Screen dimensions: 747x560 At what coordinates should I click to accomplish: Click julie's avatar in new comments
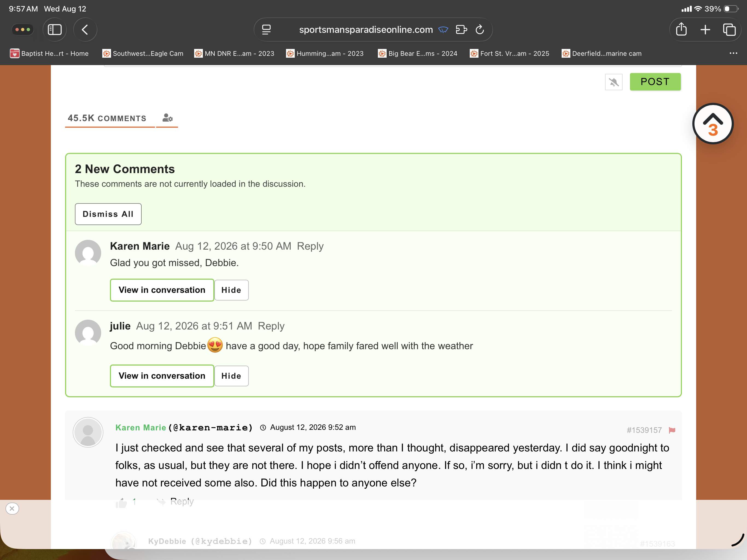[88, 333]
